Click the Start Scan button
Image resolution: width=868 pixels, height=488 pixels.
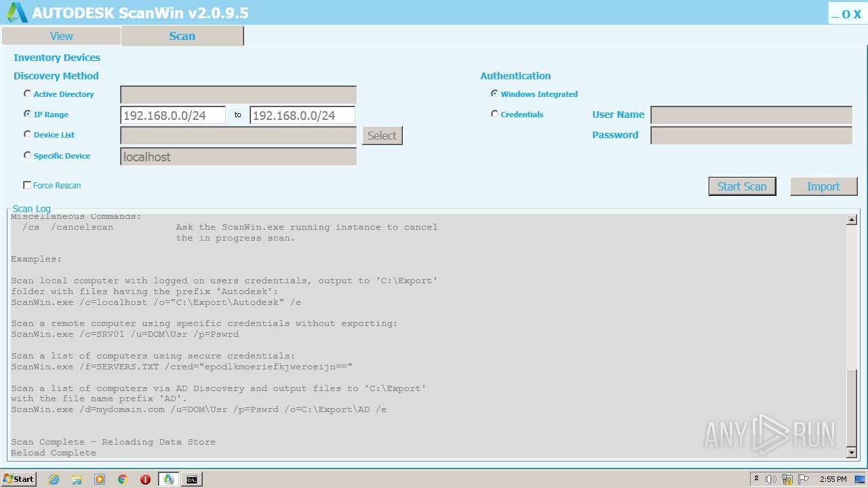click(x=742, y=186)
